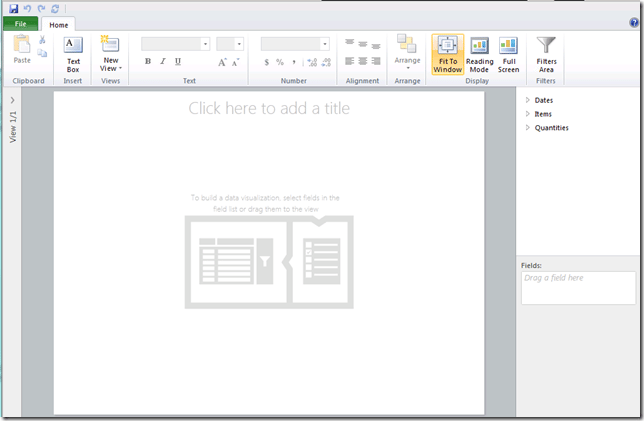Expand the View pane with side chevron
The image size is (644, 421).
(12, 100)
